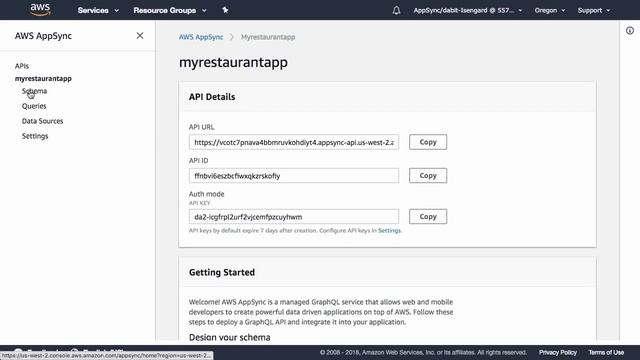Copy the API URL

pyautogui.click(x=428, y=142)
